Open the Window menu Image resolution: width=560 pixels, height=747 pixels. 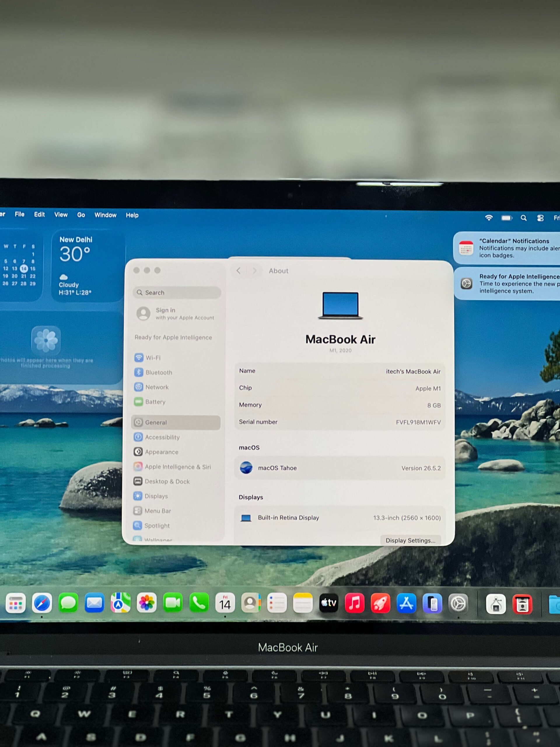pos(105,215)
